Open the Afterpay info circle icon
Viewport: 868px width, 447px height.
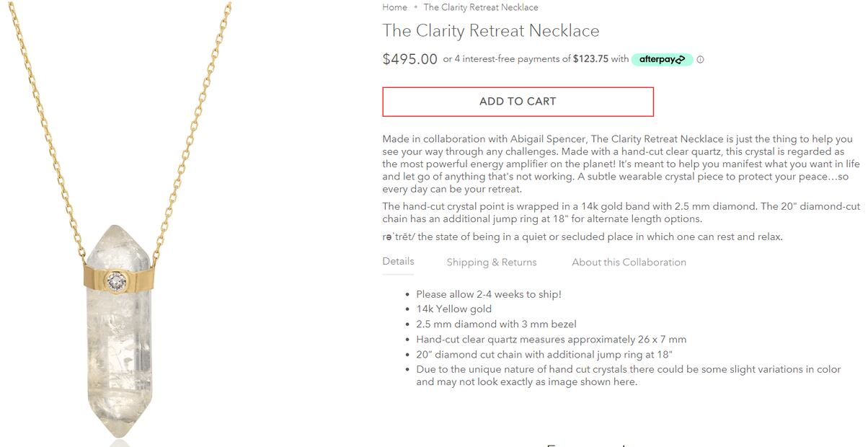[700, 60]
